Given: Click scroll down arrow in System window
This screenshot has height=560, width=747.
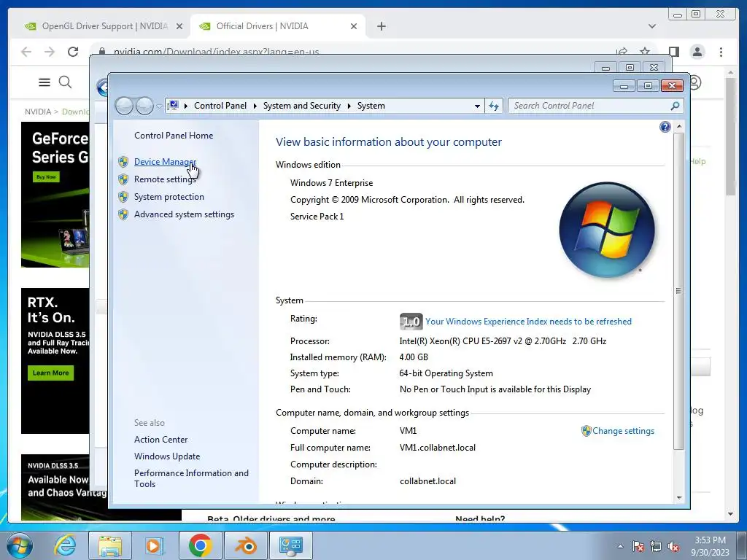Looking at the screenshot, I should pyautogui.click(x=679, y=497).
